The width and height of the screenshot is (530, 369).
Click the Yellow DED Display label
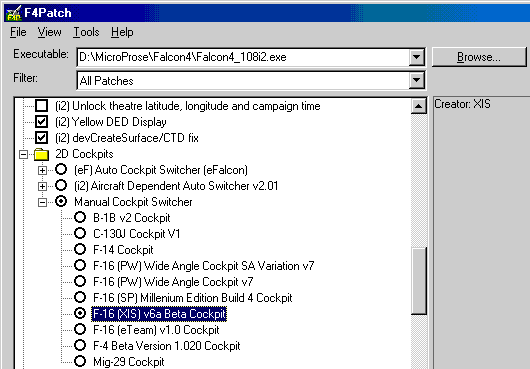111,122
